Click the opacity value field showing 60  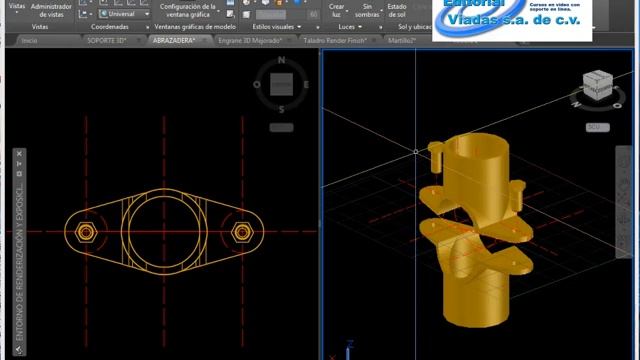coord(313,15)
